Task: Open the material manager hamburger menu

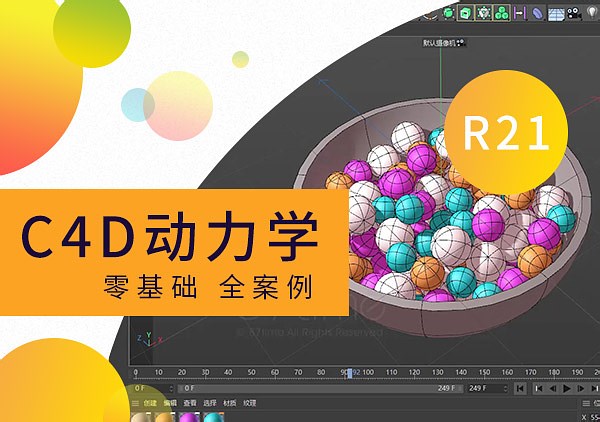Action: click(x=135, y=403)
